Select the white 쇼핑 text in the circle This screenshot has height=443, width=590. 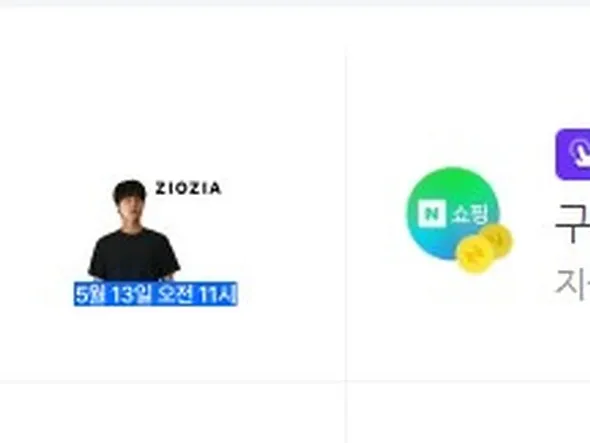(470, 214)
